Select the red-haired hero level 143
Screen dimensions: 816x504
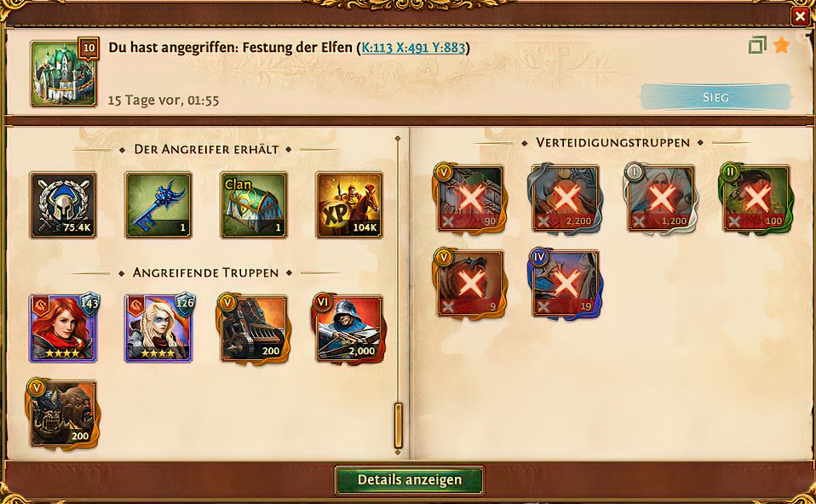[64, 329]
